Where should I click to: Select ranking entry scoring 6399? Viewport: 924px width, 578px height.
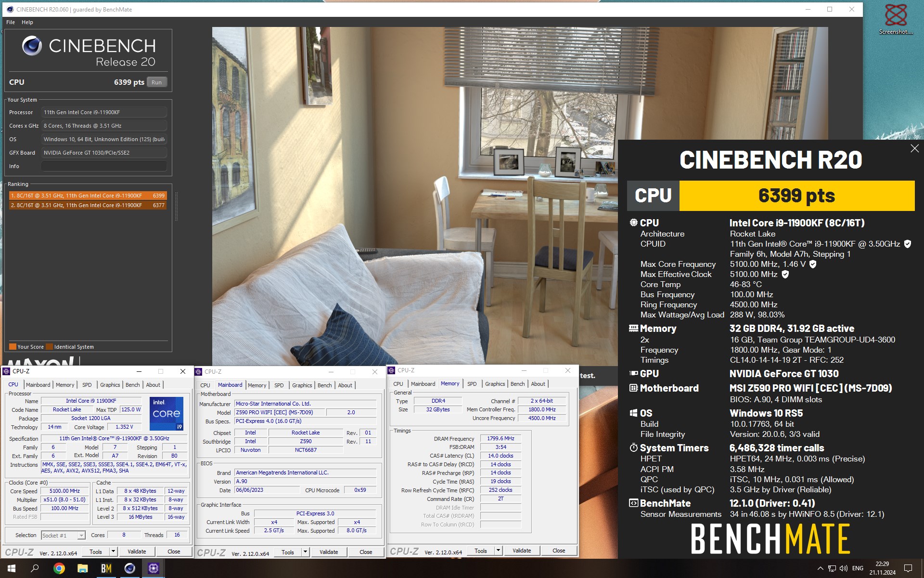click(88, 196)
